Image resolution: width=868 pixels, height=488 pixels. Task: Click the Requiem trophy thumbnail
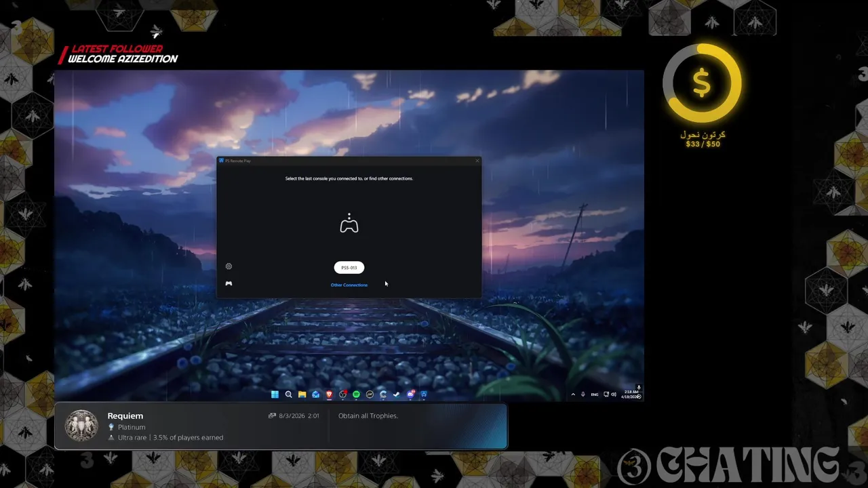pos(81,426)
